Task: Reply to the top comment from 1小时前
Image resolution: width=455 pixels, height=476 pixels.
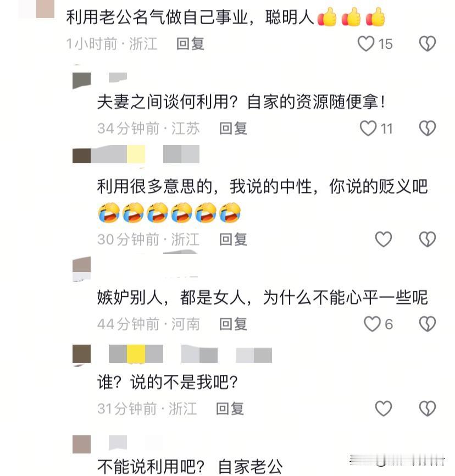Action: point(190,44)
